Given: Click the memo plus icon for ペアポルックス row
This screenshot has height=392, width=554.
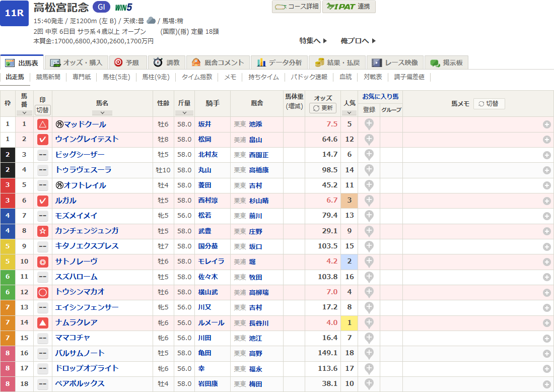Looking at the screenshot, I should [546, 384].
